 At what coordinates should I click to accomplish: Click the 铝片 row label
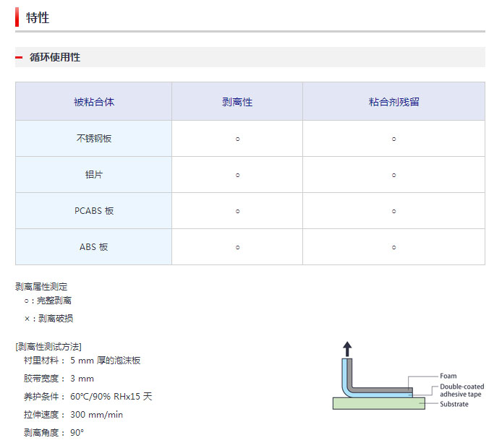pos(94,175)
